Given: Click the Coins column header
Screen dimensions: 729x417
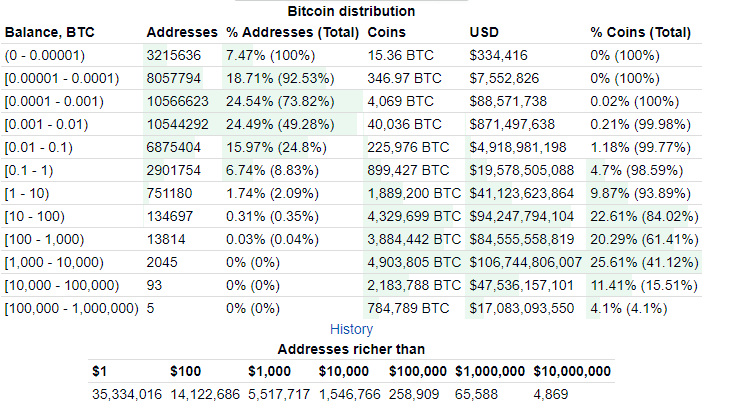Looking at the screenshot, I should coord(387,32).
